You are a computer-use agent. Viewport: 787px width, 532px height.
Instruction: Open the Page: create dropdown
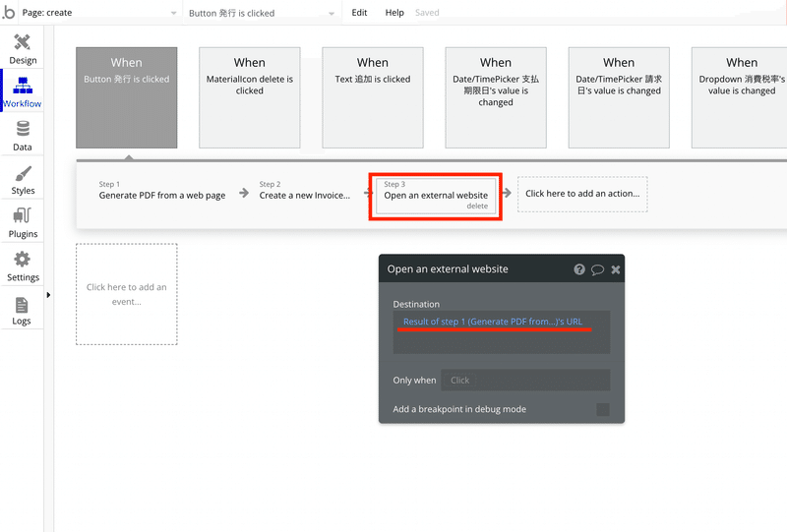tap(99, 13)
